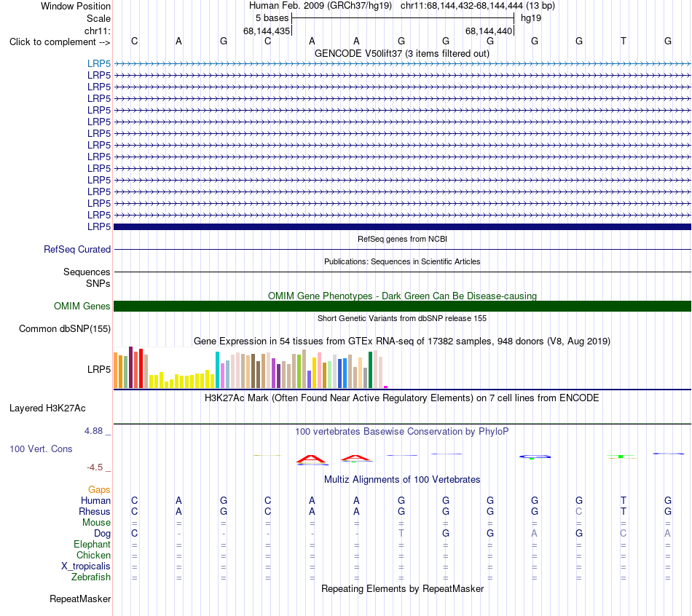Click the T base in the Rhesus row
This screenshot has height=616, width=692.
623,511
